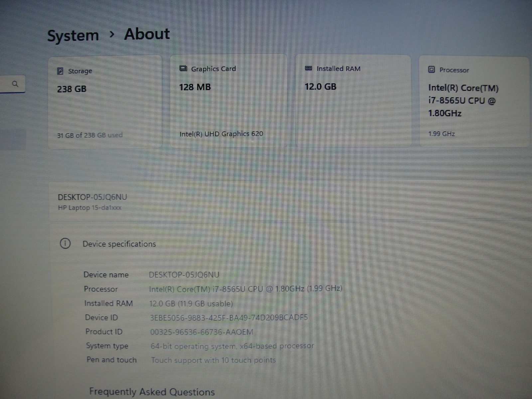This screenshot has width=532, height=399.
Task: Select the Device ID value 3EBE5056-9883
Action: tap(229, 318)
